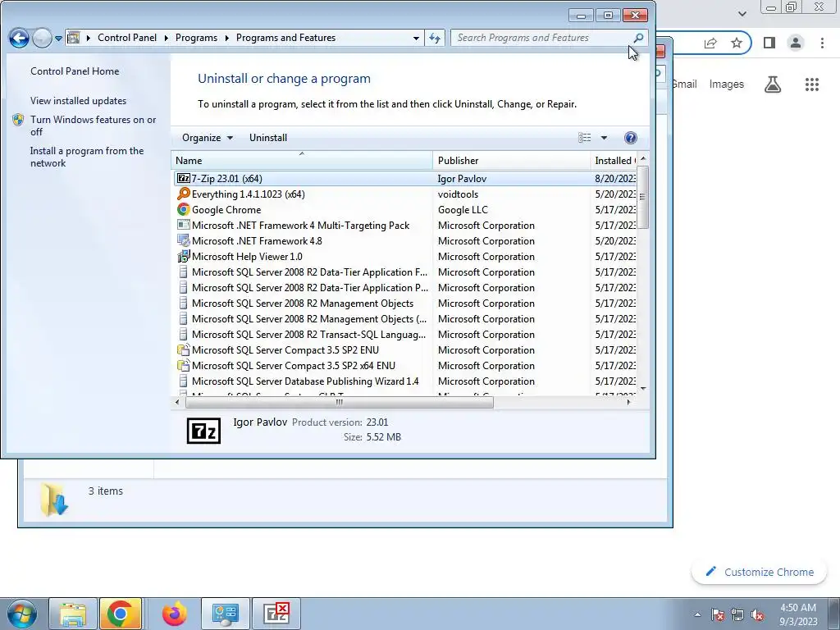
Task: Sort by the Publisher column header
Action: tap(511, 160)
